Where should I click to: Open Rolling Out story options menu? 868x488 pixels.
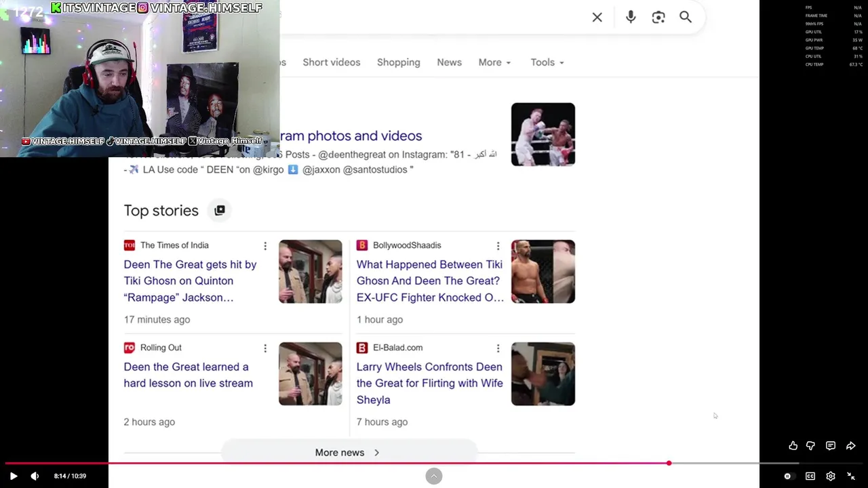[265, 348]
